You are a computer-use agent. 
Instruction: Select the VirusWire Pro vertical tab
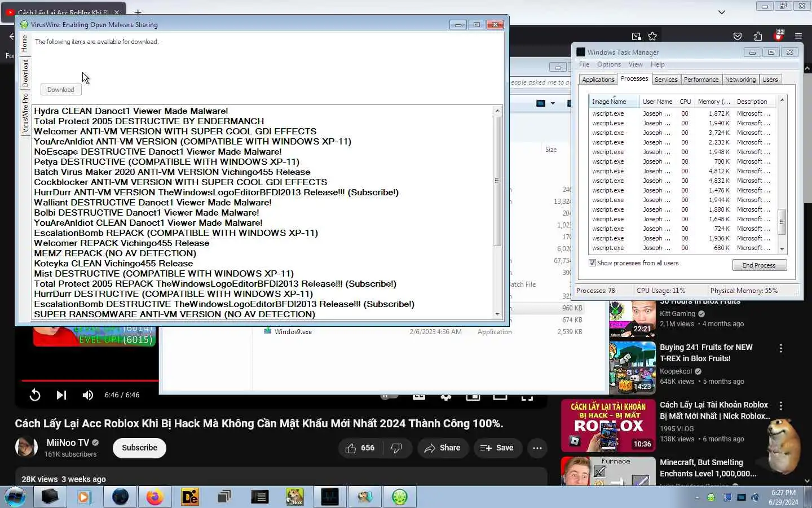tap(24, 113)
